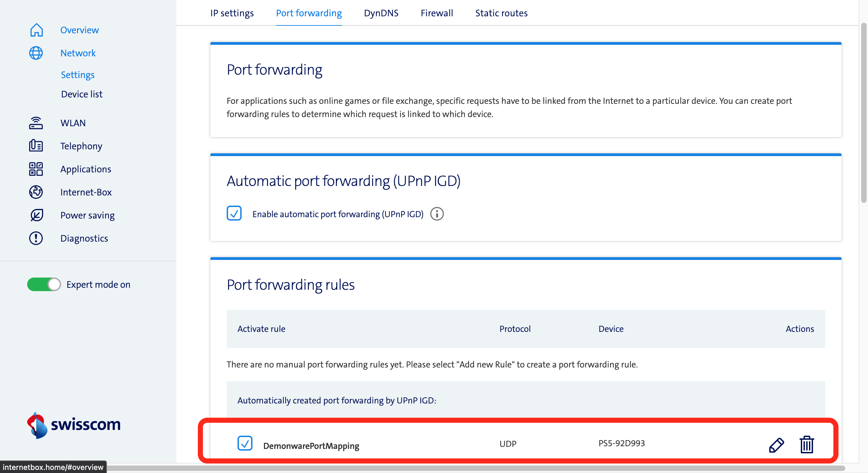Click the Network globe icon
Image resolution: width=868 pixels, height=473 pixels.
36,53
